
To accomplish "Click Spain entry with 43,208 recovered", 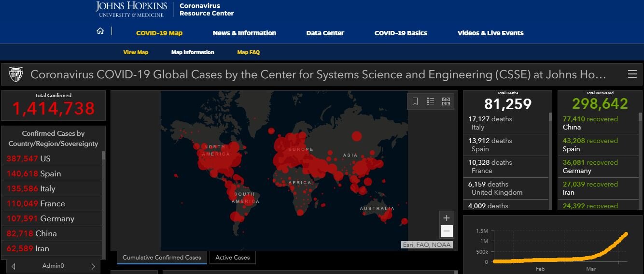I will [x=599, y=145].
